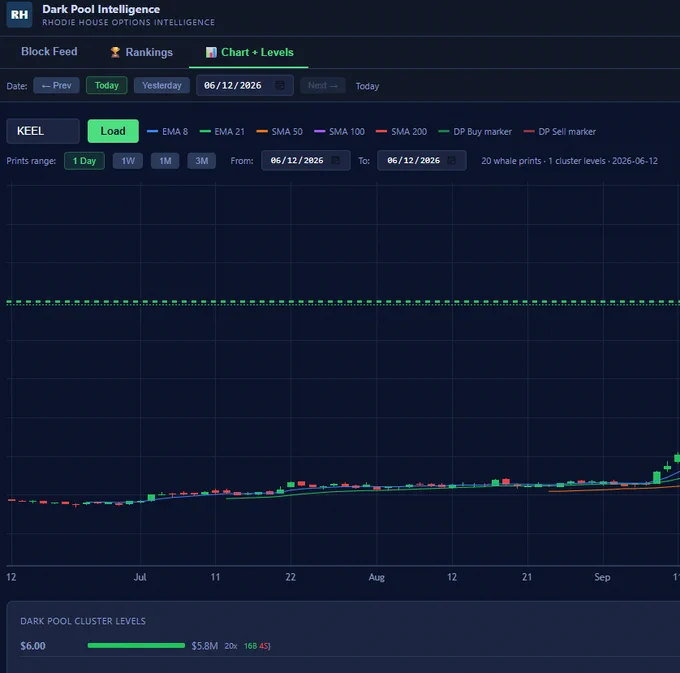Click the green dashed cluster level line
This screenshot has height=673, width=680.
click(343, 302)
